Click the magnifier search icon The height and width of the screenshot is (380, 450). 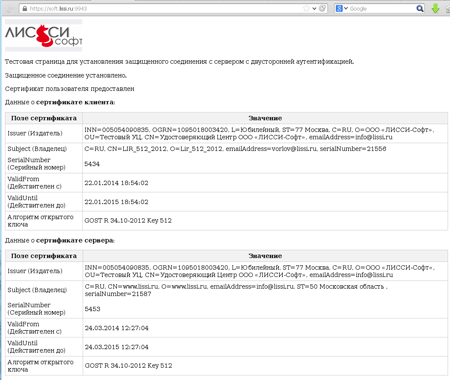420,9
